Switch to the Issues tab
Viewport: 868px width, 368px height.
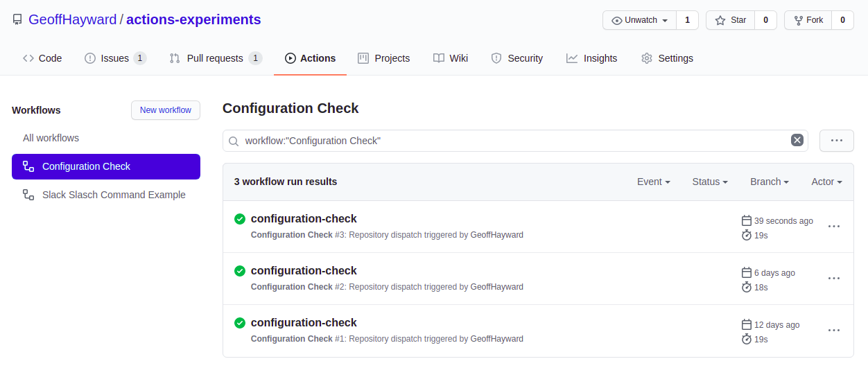coord(115,58)
